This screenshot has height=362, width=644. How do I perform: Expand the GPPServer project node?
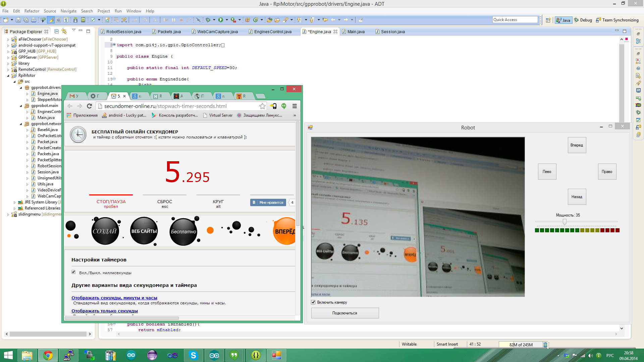pos(8,57)
